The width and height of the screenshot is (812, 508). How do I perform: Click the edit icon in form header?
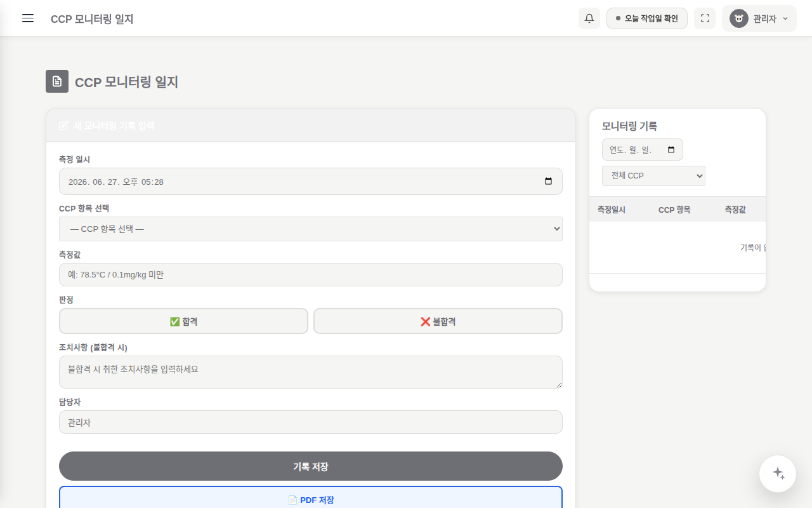pos(63,126)
